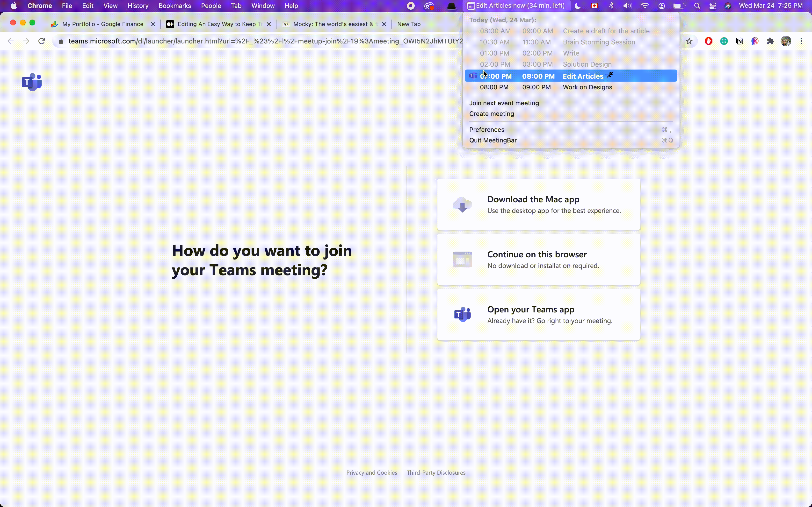Open the Chrome profile avatar menu
The width and height of the screenshot is (812, 507).
tap(785, 41)
